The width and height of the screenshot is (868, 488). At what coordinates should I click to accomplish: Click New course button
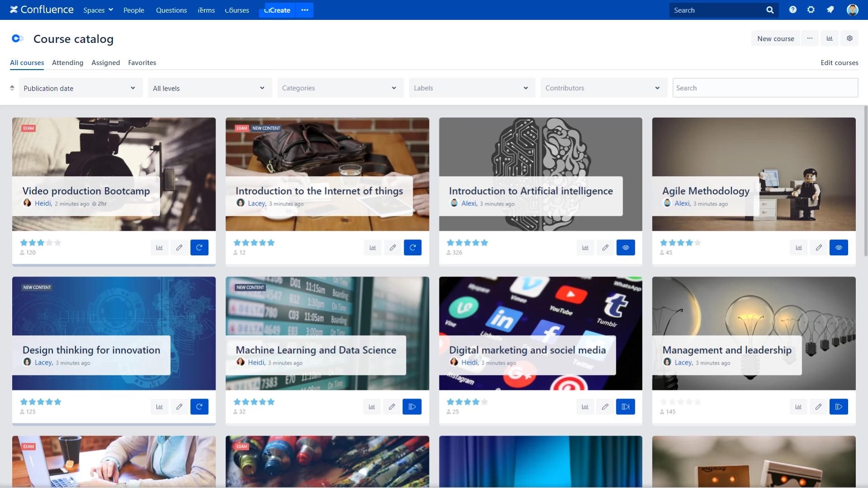pyautogui.click(x=776, y=38)
